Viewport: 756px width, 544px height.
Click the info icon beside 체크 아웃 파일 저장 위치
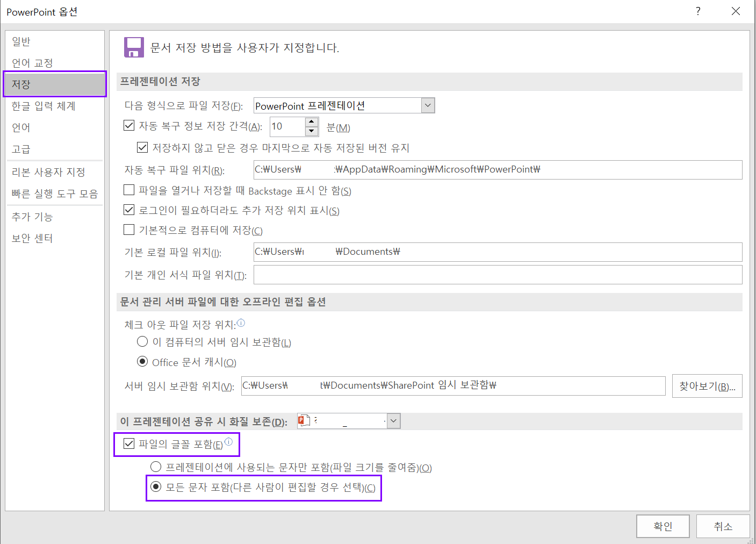coord(241,323)
